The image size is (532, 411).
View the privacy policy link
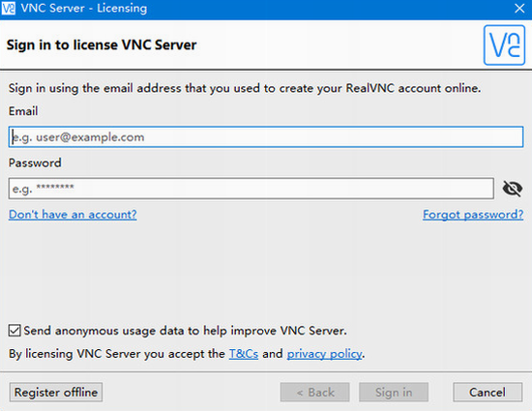(x=325, y=354)
